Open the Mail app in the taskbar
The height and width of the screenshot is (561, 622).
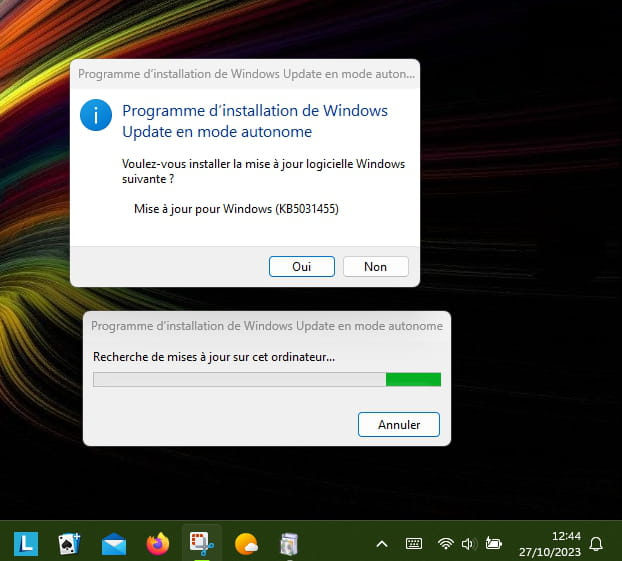pyautogui.click(x=114, y=544)
